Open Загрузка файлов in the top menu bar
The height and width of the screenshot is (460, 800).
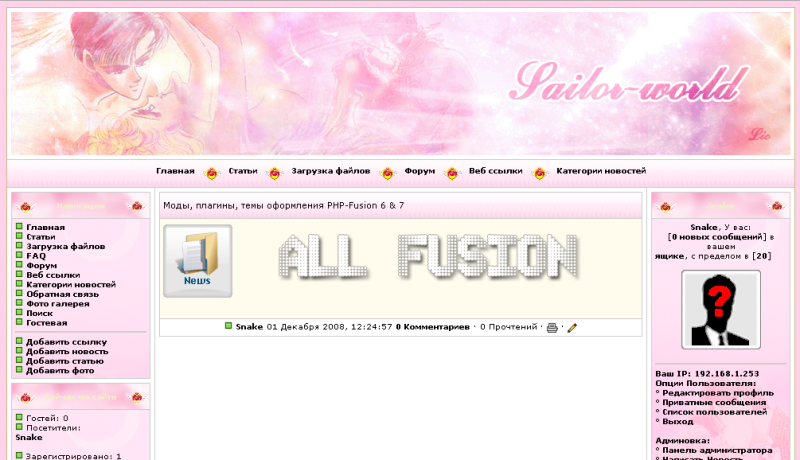[x=331, y=171]
